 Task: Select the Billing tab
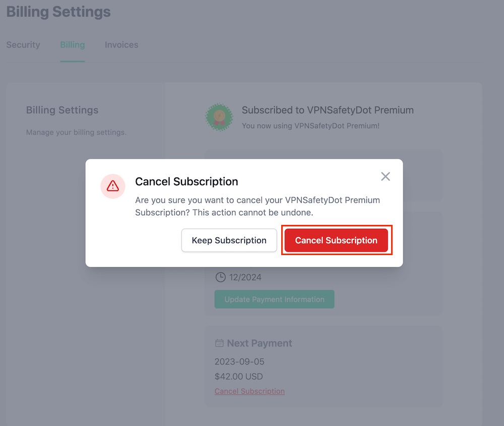(73, 45)
